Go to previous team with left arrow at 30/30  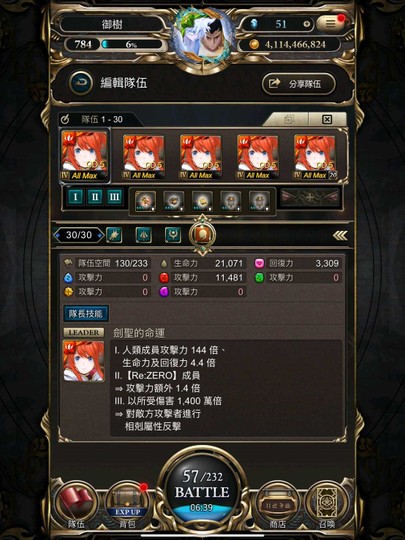57,235
